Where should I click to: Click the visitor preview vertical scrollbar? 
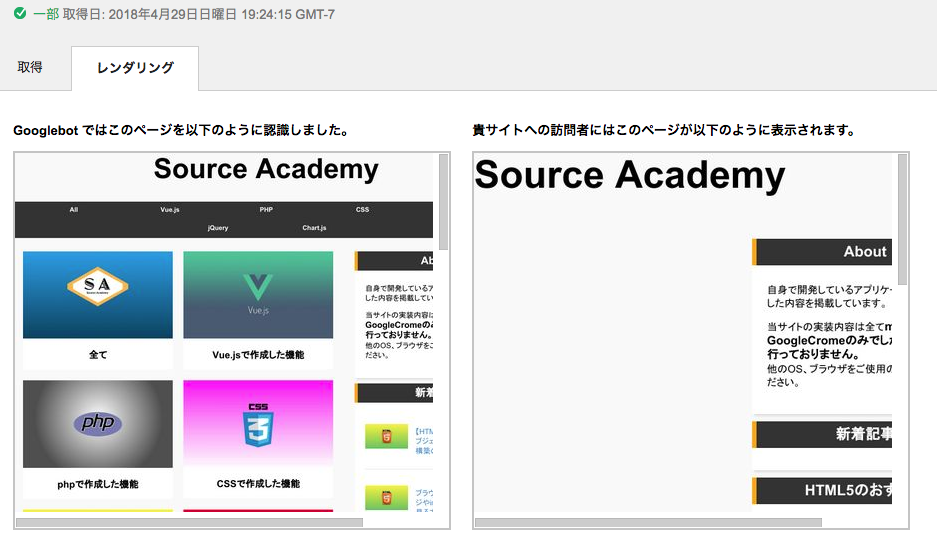click(903, 220)
